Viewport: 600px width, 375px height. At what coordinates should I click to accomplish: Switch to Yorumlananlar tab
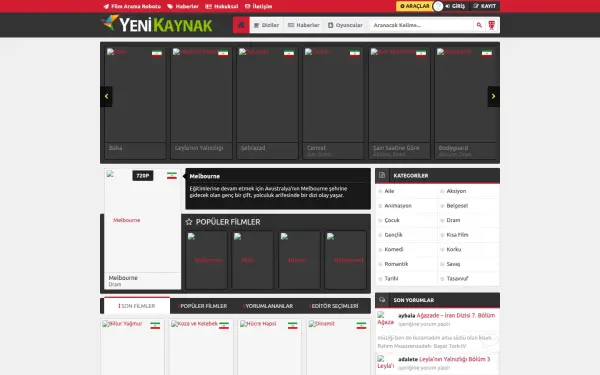[268, 306]
